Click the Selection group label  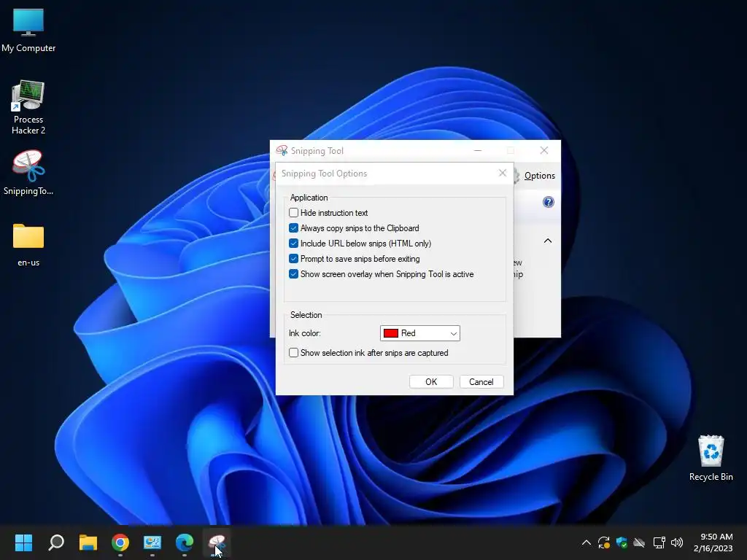(x=306, y=315)
